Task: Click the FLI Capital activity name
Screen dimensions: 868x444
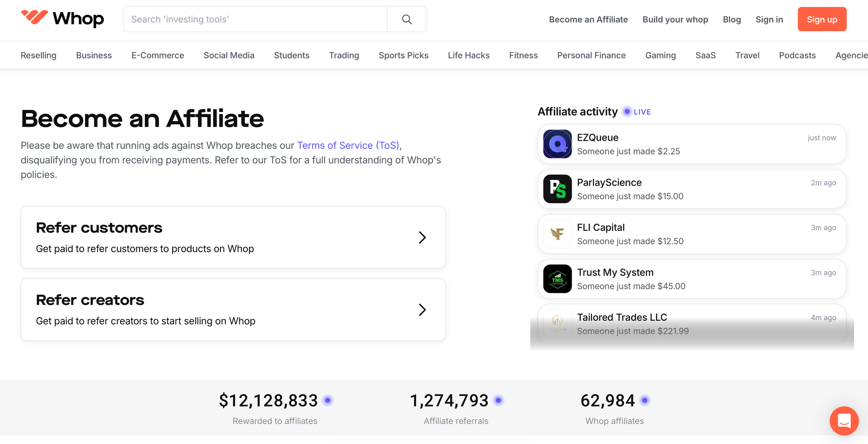Action: pos(601,227)
